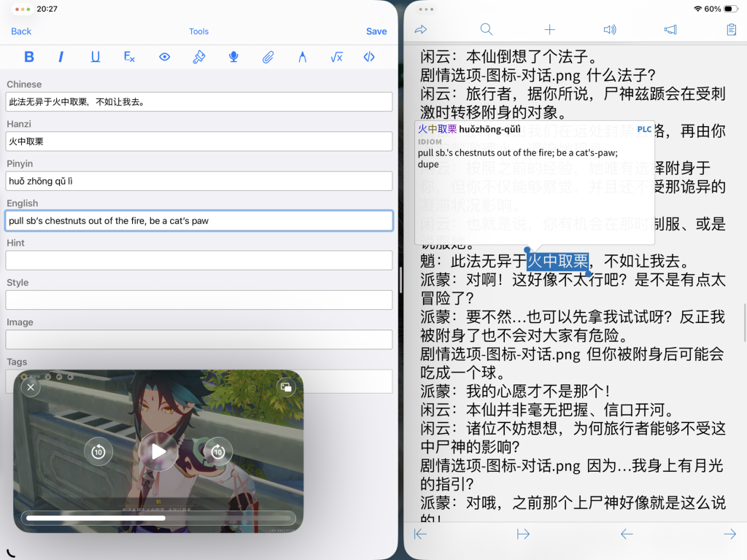The image size is (747, 560).
Task: Open search in the reading pane
Action: pyautogui.click(x=486, y=30)
